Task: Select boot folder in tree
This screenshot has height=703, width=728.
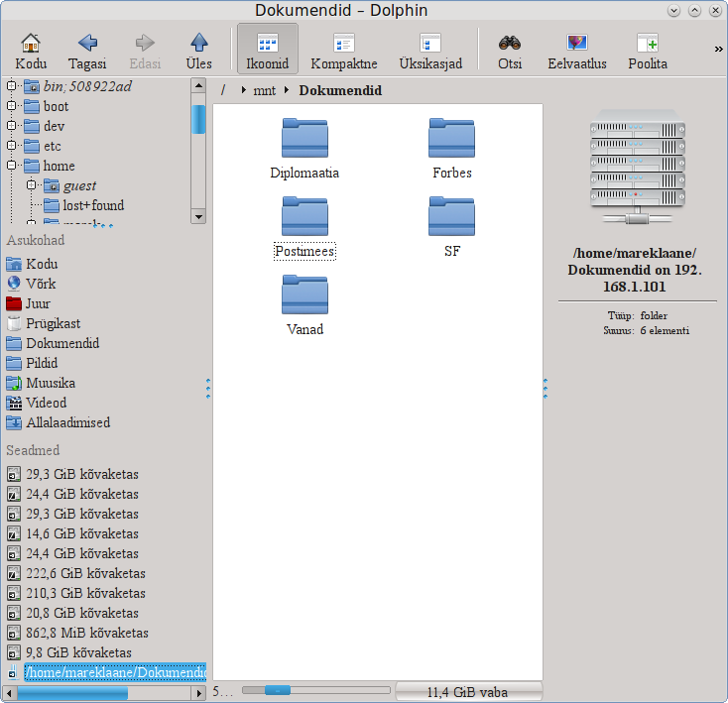Action: pos(46,106)
